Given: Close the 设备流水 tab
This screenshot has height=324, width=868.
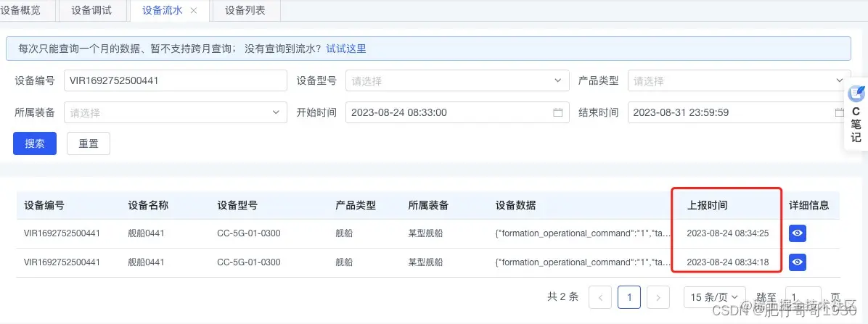Looking at the screenshot, I should pos(194,10).
